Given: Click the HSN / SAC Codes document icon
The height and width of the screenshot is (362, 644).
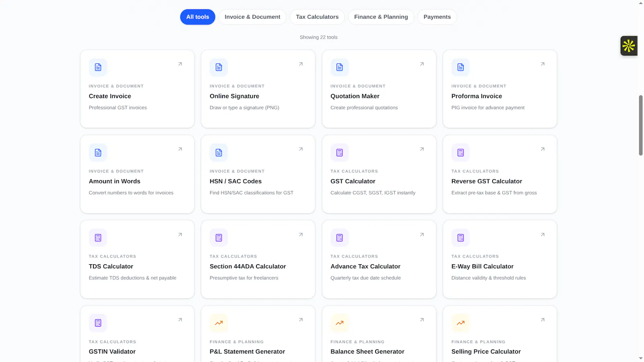Looking at the screenshot, I should click(219, 152).
